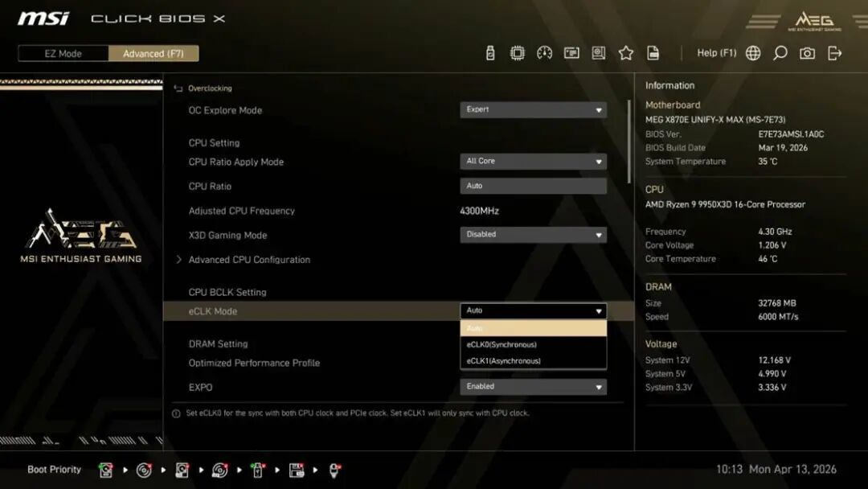
Task: Select the CPU Ratio row label
Action: click(x=210, y=186)
